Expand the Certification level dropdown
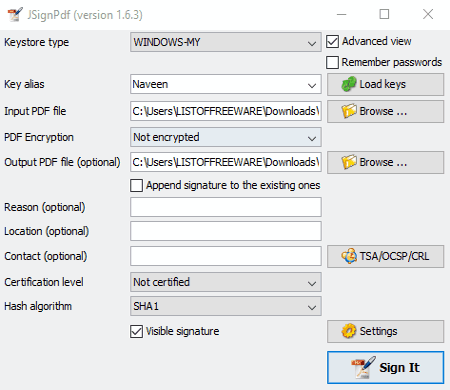 226,282
